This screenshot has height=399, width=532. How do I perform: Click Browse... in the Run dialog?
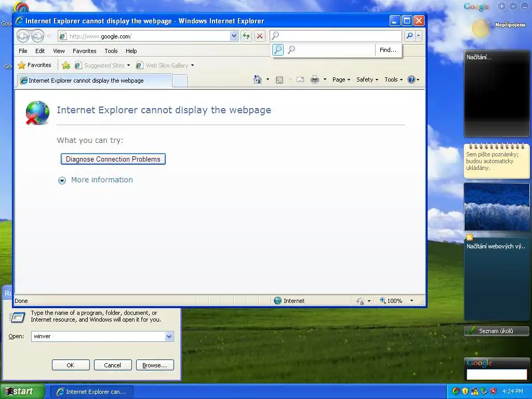155,365
